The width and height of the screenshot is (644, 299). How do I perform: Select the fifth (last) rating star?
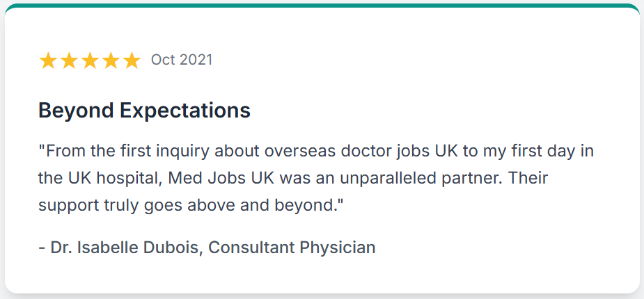(x=132, y=60)
